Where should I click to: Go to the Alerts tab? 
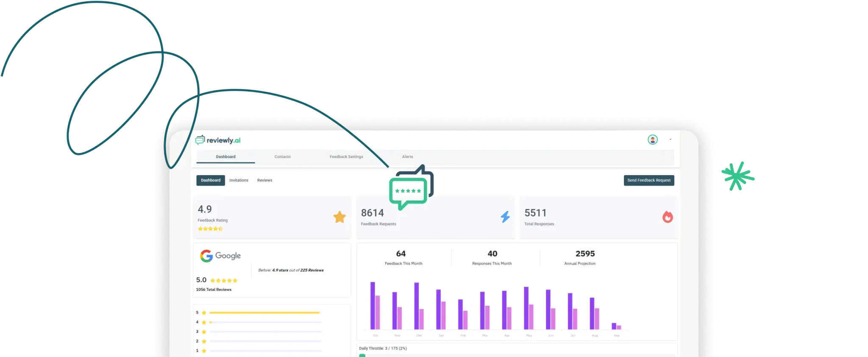pos(407,157)
